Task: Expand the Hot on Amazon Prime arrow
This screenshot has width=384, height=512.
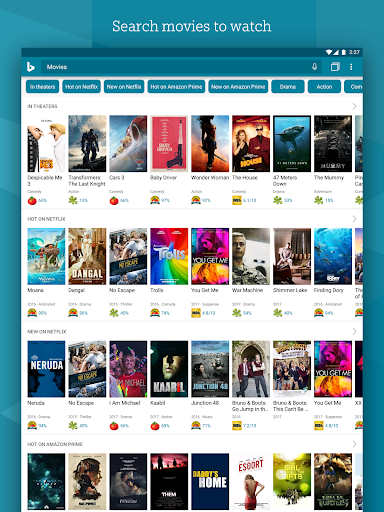Action: [x=354, y=444]
